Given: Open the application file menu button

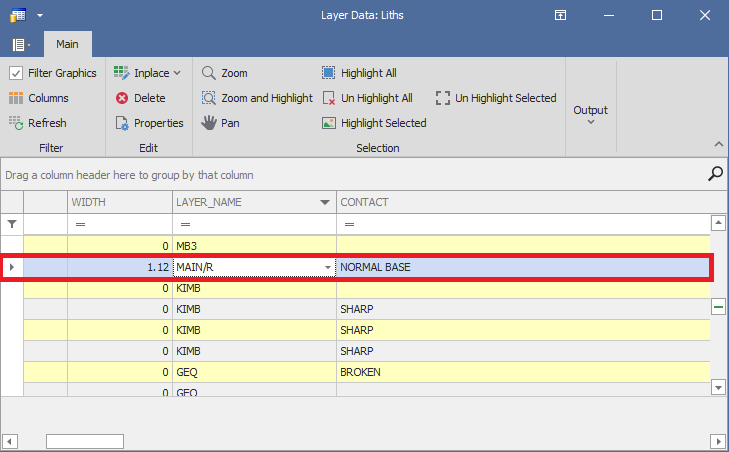Looking at the screenshot, I should [x=21, y=44].
